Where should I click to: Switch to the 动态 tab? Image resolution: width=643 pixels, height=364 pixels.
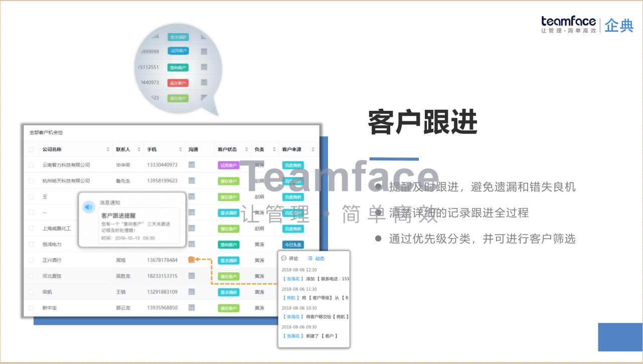[320, 258]
